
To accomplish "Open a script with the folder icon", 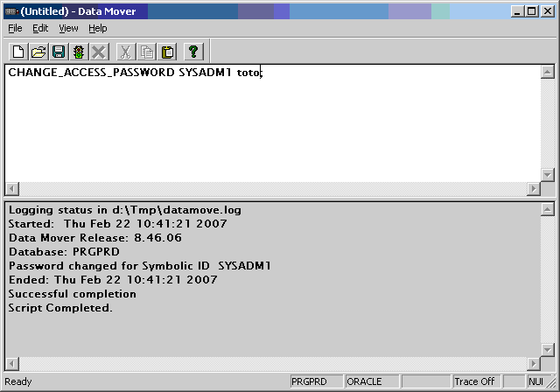I will tap(38, 52).
